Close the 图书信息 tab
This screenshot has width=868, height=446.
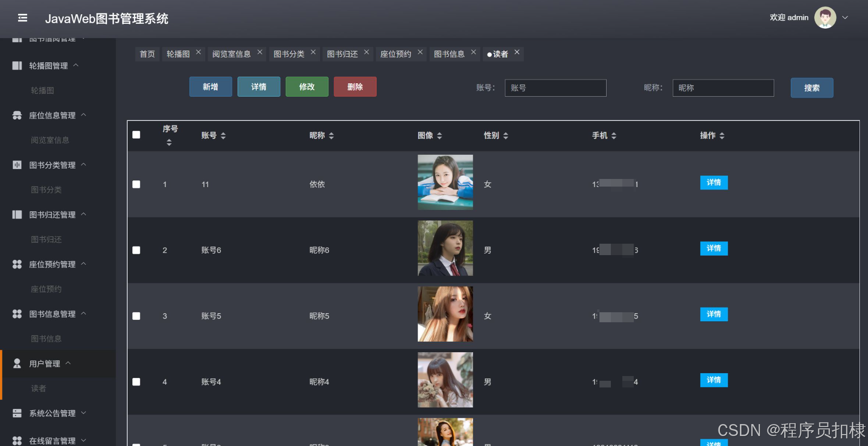tap(474, 52)
